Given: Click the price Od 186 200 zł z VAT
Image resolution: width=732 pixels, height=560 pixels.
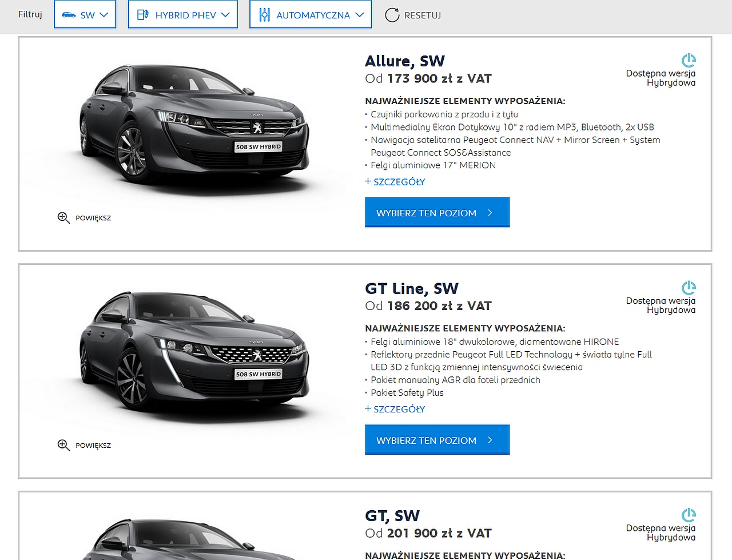Looking at the screenshot, I should (x=428, y=306).
